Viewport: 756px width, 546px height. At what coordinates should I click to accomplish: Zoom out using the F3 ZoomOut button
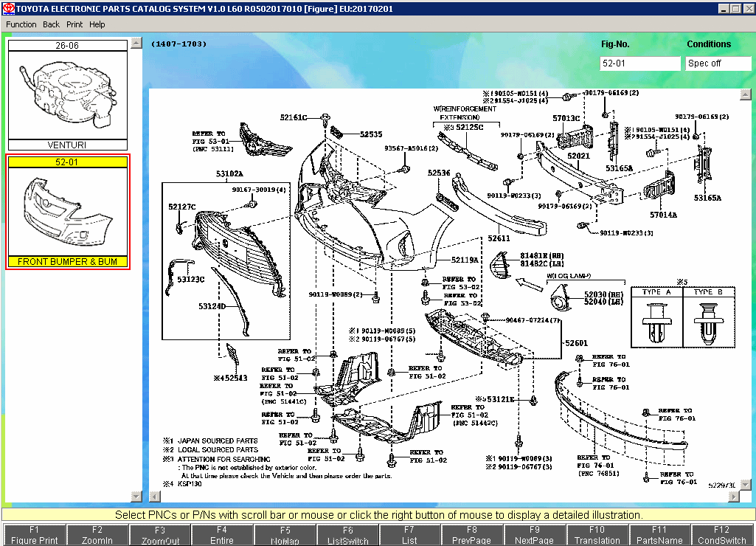159,533
